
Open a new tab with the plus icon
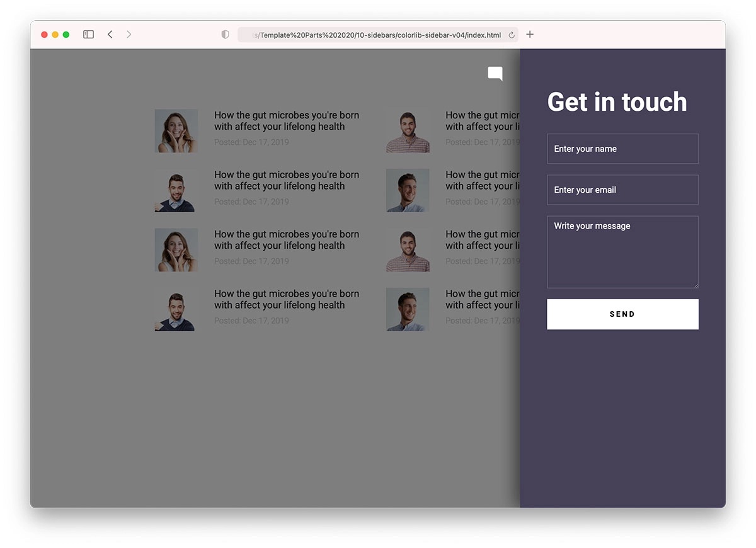[x=530, y=35]
